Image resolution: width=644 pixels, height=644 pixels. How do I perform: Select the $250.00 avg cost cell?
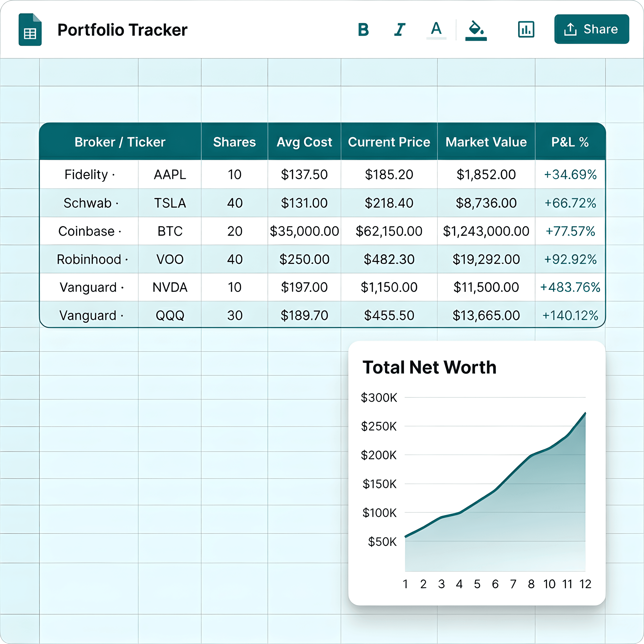click(x=304, y=259)
